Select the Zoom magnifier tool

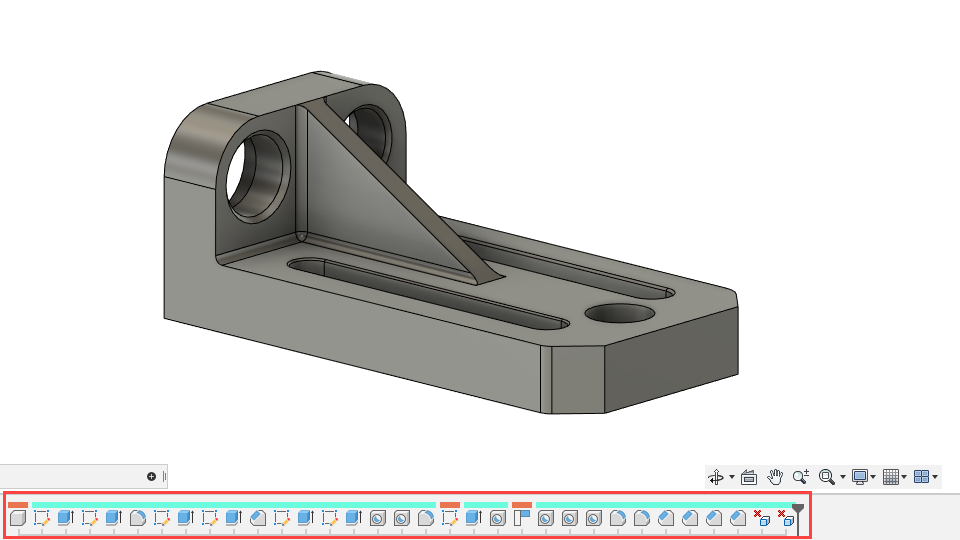pyautogui.click(x=800, y=477)
